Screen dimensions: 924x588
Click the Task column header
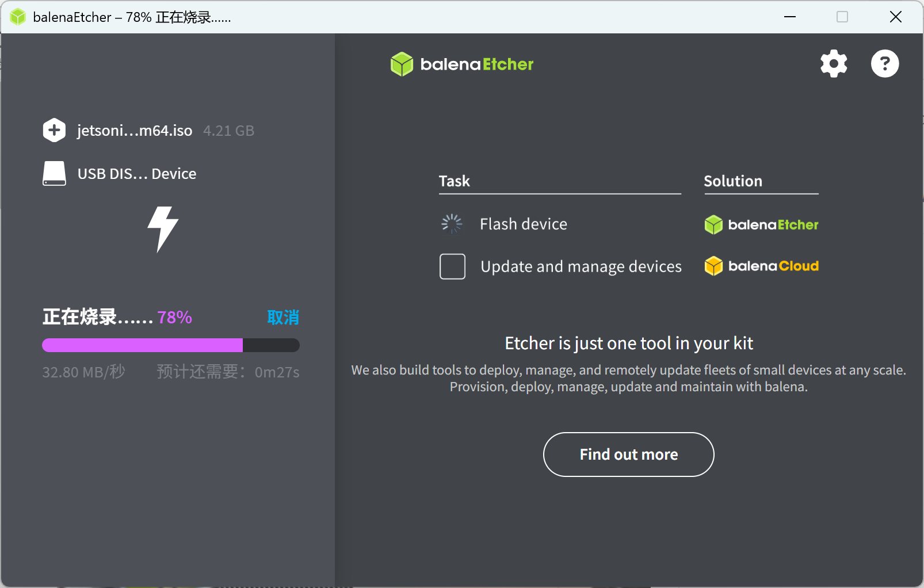click(x=454, y=181)
